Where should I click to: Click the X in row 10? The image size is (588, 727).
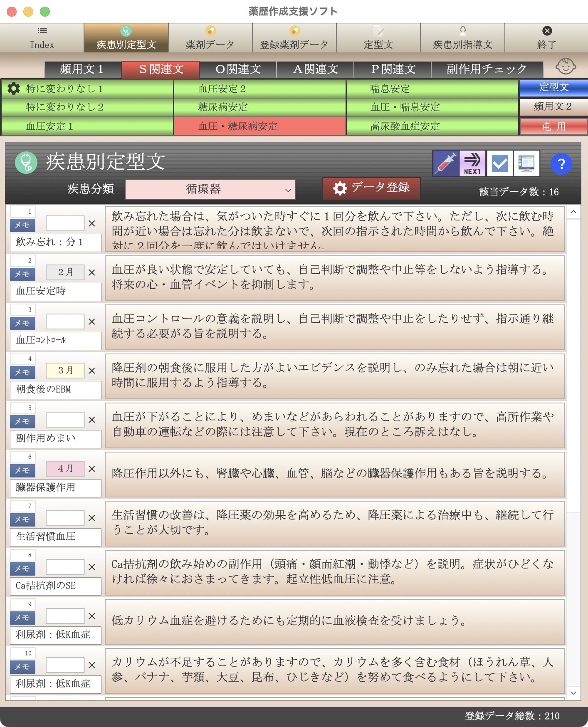92,665
